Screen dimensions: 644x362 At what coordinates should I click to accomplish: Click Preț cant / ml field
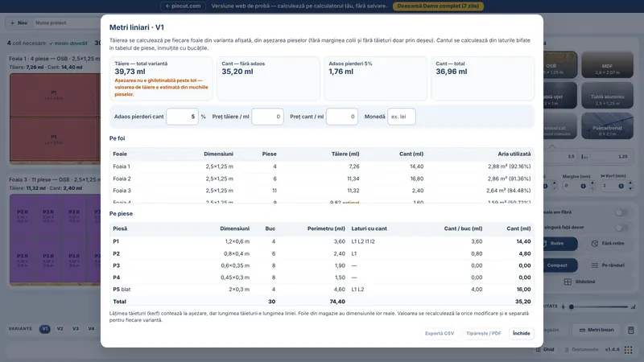[341, 117]
